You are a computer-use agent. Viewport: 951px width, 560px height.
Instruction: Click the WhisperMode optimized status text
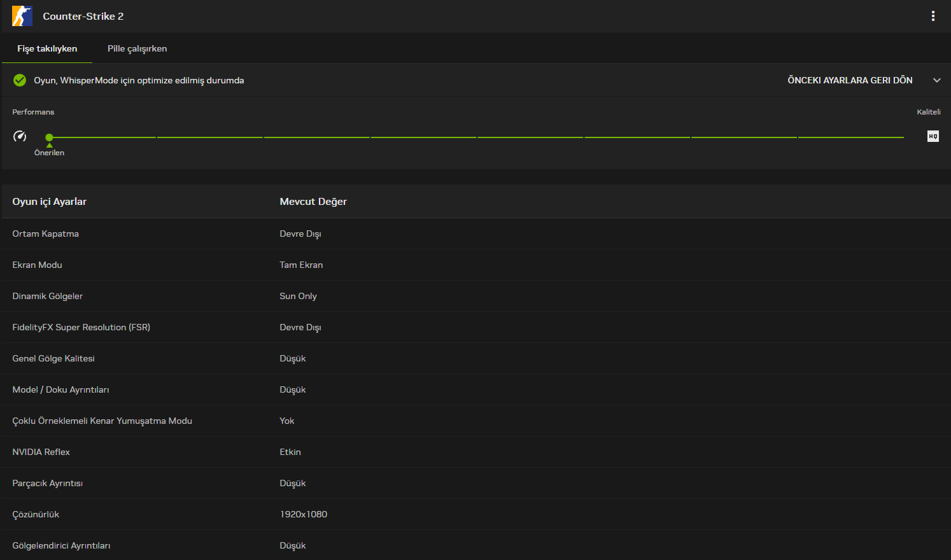tap(139, 80)
